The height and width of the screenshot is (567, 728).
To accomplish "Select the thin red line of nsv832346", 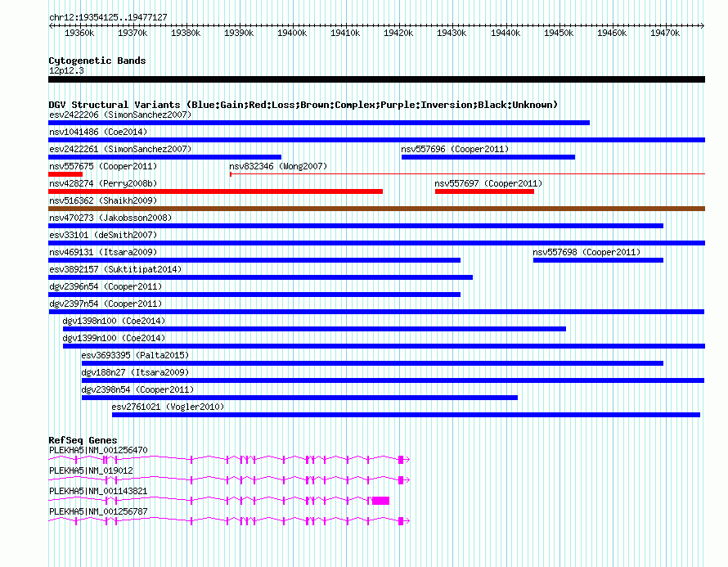I will click(468, 174).
